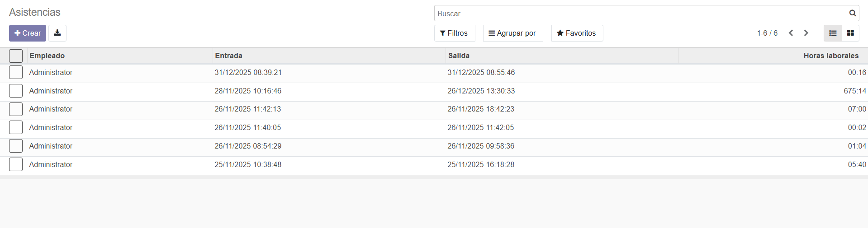Sort by the Salida column header

pyautogui.click(x=459, y=56)
